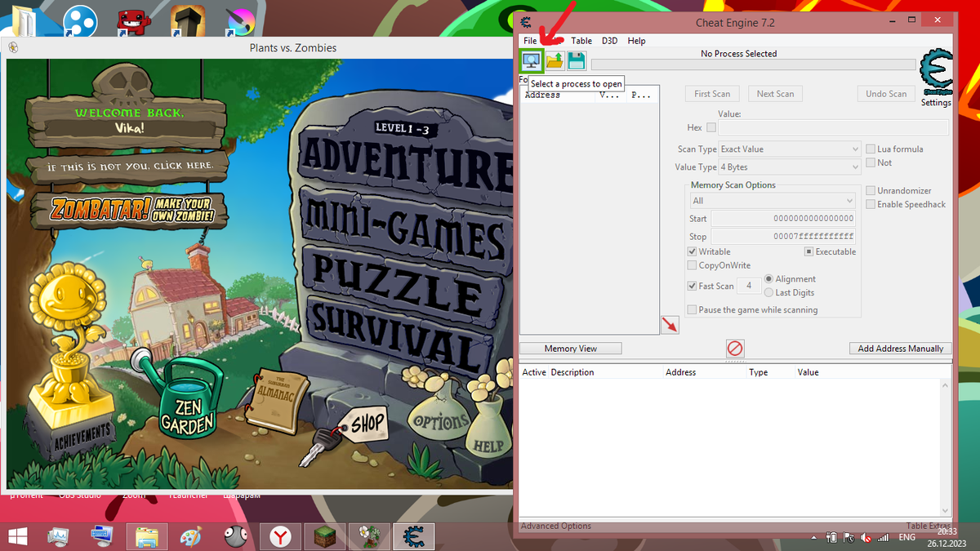Toggle the Executable checkbox
The height and width of the screenshot is (551, 980).
pyautogui.click(x=809, y=251)
